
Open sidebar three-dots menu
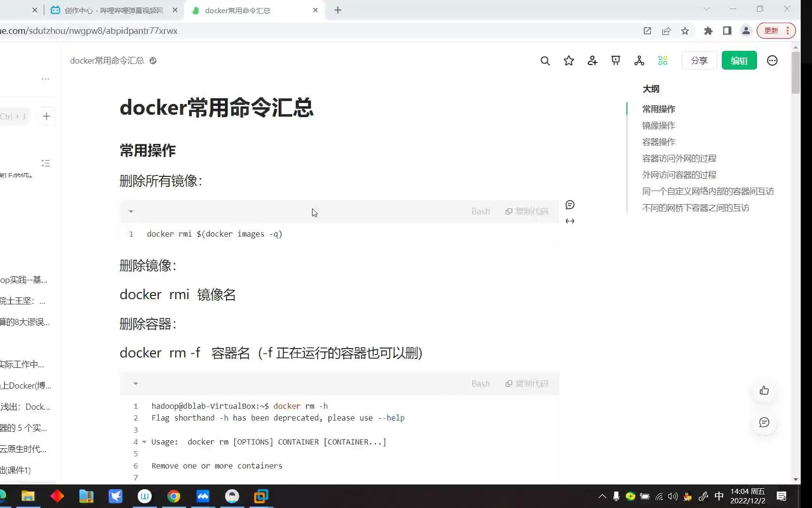46,79
